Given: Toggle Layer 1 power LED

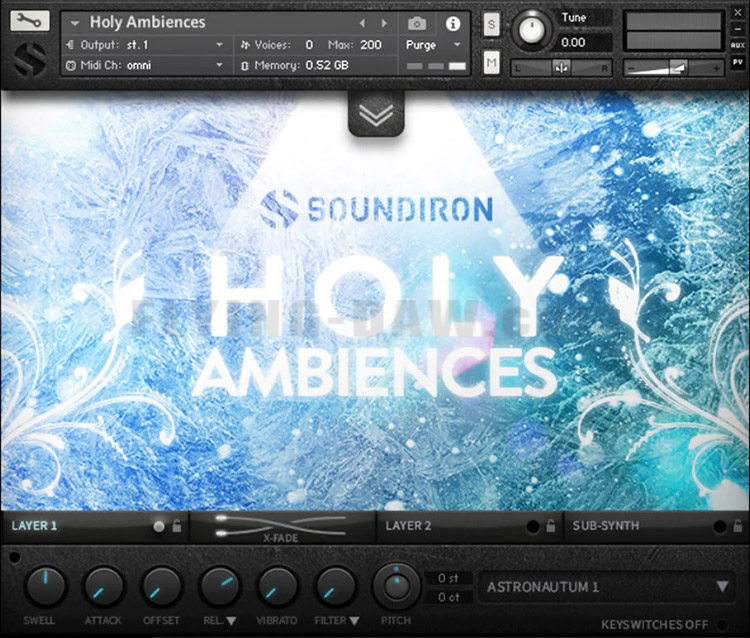Looking at the screenshot, I should click(x=159, y=527).
